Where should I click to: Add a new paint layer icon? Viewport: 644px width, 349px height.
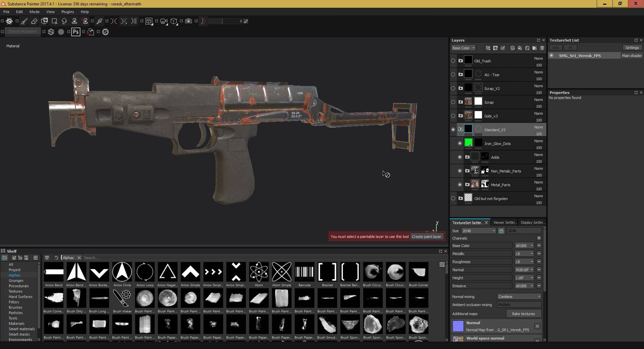pyautogui.click(x=513, y=48)
